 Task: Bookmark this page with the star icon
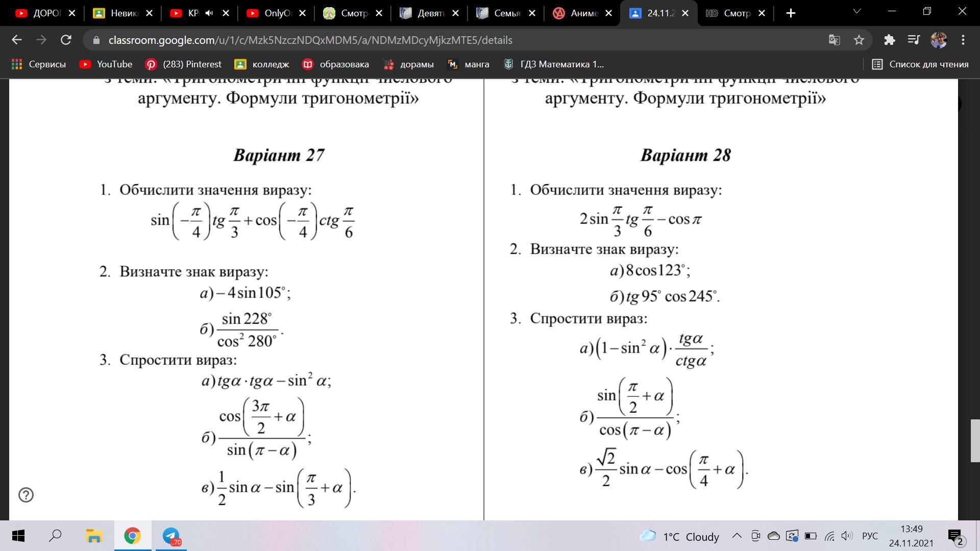pos(859,40)
